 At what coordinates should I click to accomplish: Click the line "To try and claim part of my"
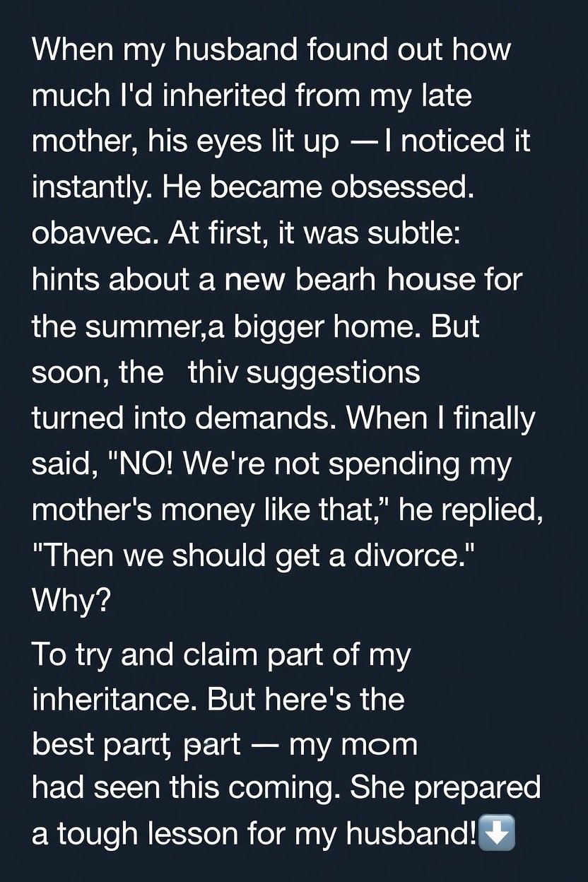point(221,654)
